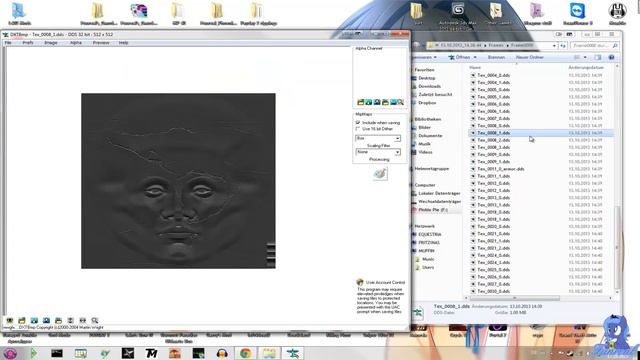
Task: Select file Tex_0030_0.dds
Action: tap(493, 291)
